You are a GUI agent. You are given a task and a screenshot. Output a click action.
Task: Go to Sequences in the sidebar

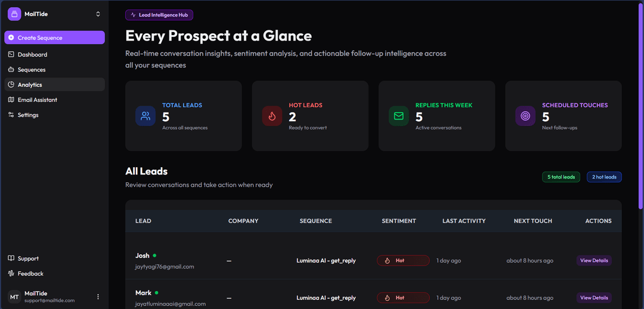pos(32,70)
